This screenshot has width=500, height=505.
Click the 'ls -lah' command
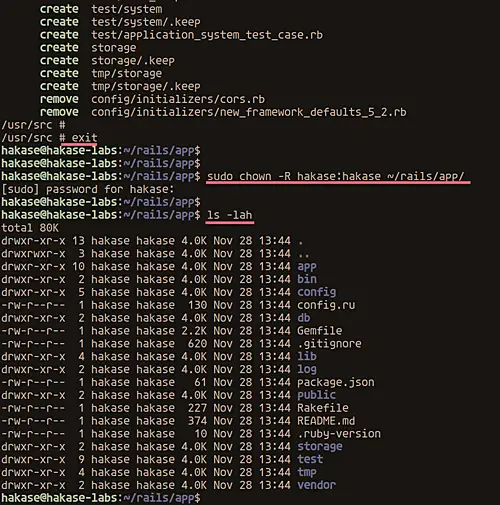[229, 215]
